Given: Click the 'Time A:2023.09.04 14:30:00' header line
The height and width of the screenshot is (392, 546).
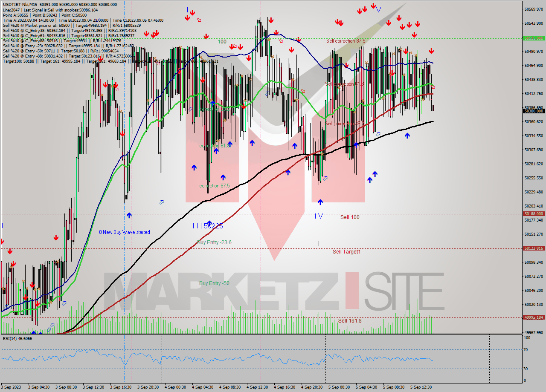Looking at the screenshot, I should (83, 20).
